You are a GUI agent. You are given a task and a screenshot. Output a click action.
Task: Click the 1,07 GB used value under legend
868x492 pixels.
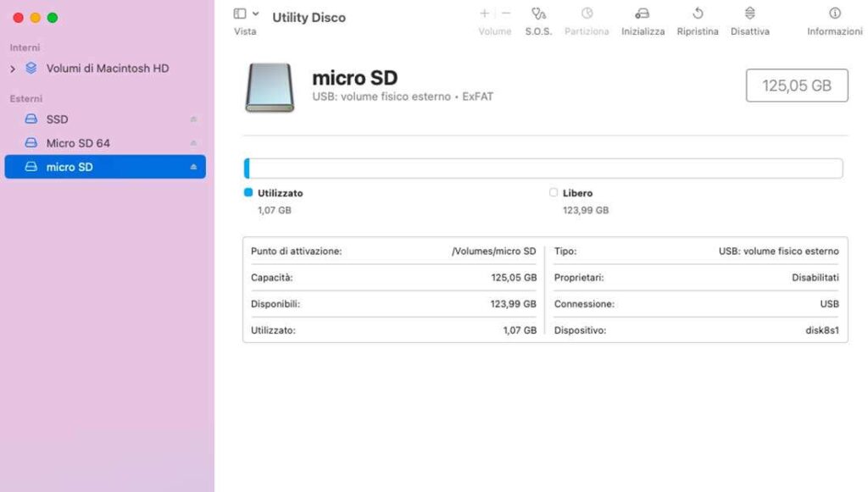274,211
